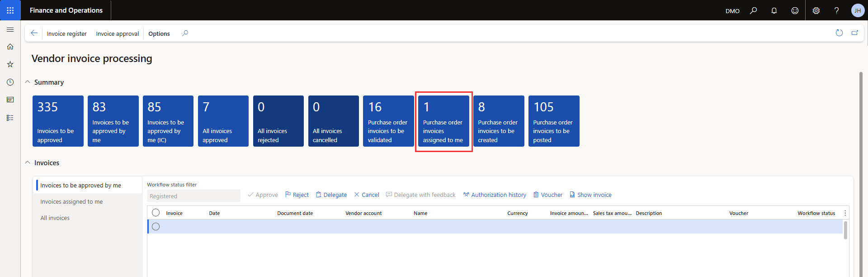This screenshot has width=868, height=277.
Task: Open the Purchase order invoices assigned tile
Action: click(x=443, y=121)
